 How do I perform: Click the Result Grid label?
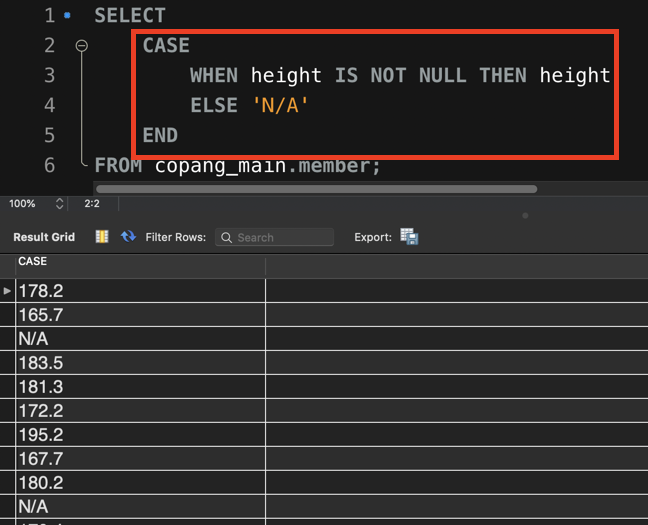44,237
